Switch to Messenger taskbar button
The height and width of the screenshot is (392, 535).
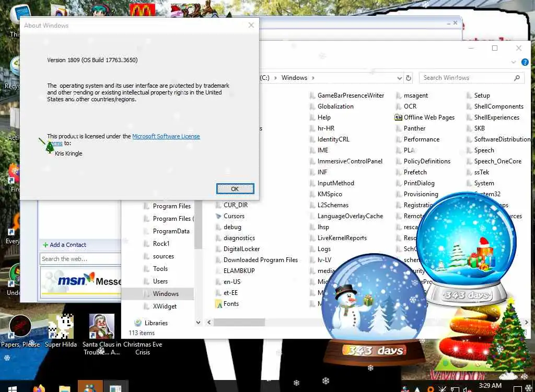tap(90, 387)
